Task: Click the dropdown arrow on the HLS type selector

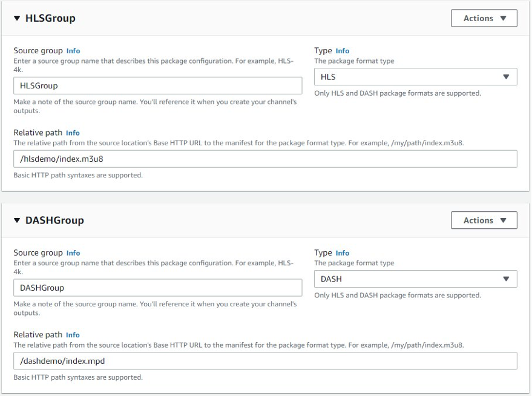Action: [x=508, y=77]
